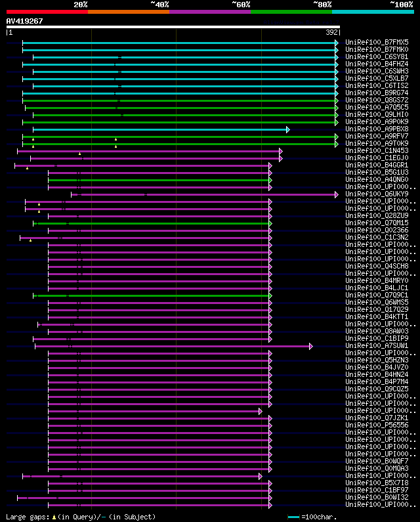This screenshot has width=420, height=522.
Task: Select the UniRef100_C1EGJ0 hit name
Action: tap(377, 158)
